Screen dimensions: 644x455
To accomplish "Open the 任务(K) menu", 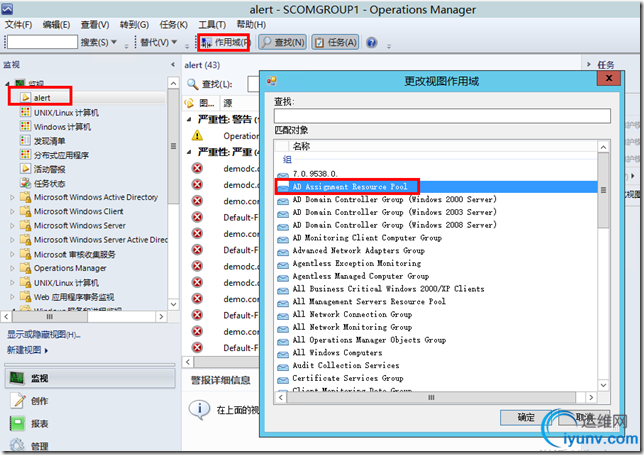I will coord(174,25).
